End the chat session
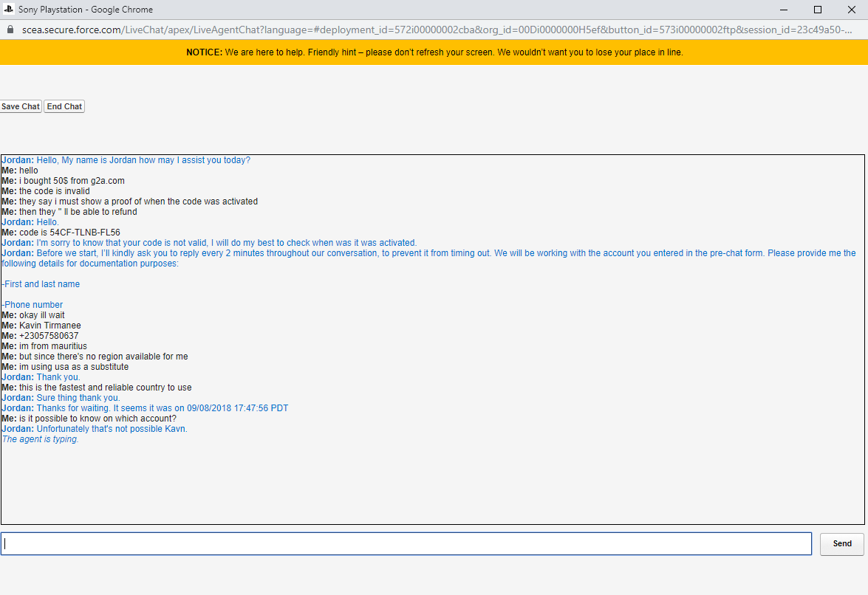Screen dimensions: 868x595 tap(64, 106)
